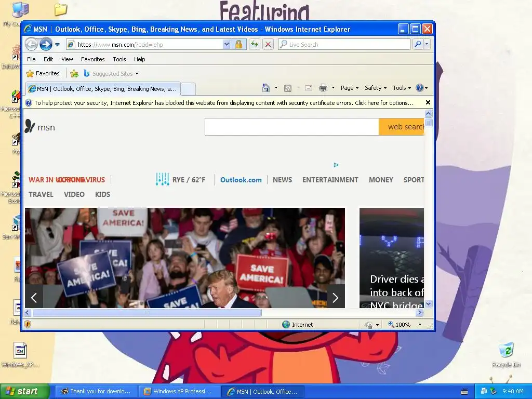Click the vertical scrollbar up arrow

(429, 113)
